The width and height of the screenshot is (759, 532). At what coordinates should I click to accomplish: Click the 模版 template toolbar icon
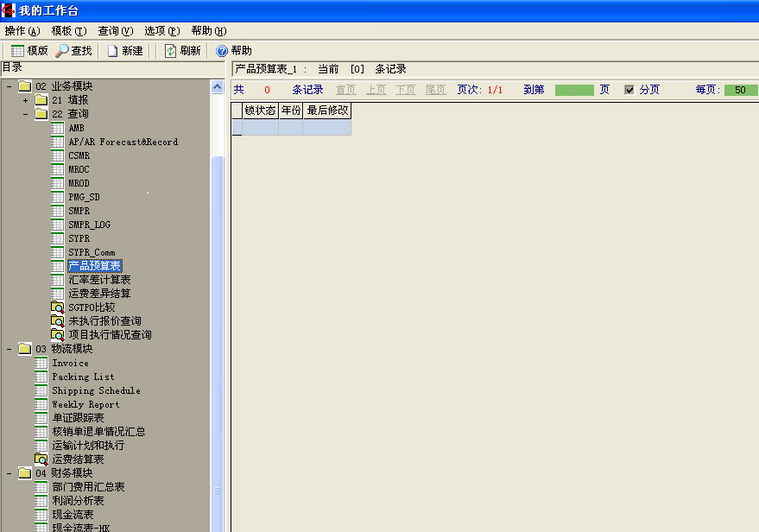(x=17, y=51)
